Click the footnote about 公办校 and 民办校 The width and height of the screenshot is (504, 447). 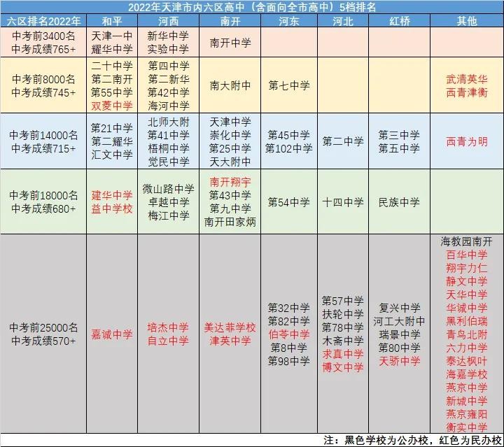(x=413, y=441)
